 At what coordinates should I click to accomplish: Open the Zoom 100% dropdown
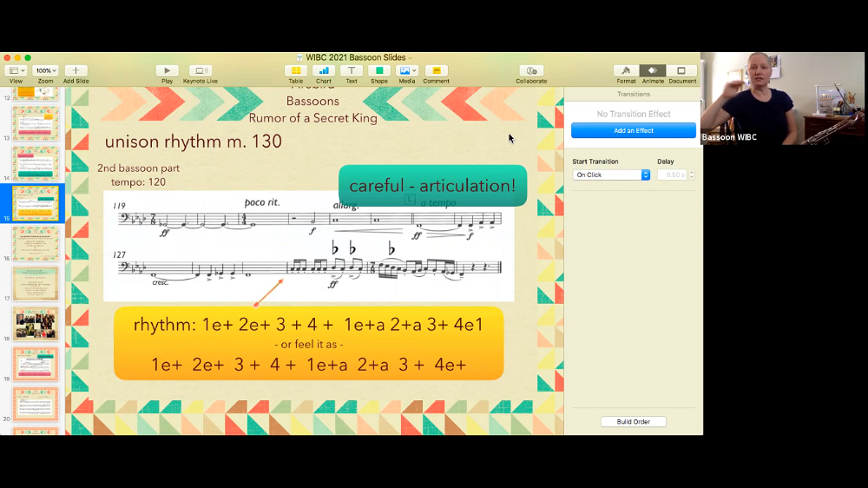click(45, 71)
